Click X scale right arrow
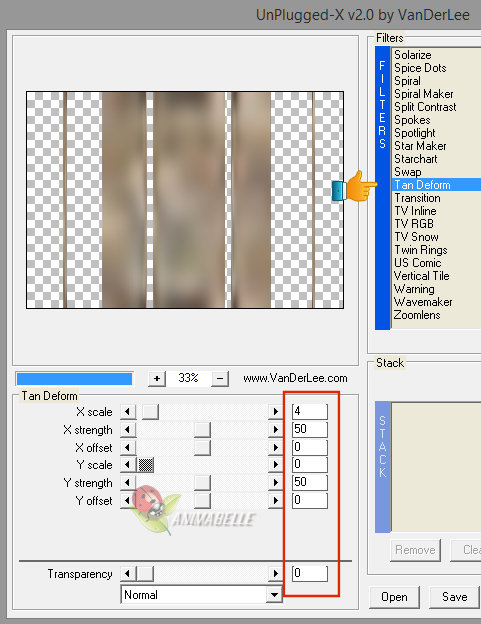Viewport: 481px width, 624px height. pos(275,411)
